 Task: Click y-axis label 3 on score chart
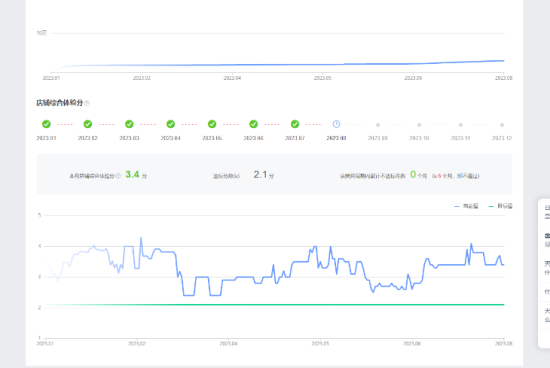40,277
